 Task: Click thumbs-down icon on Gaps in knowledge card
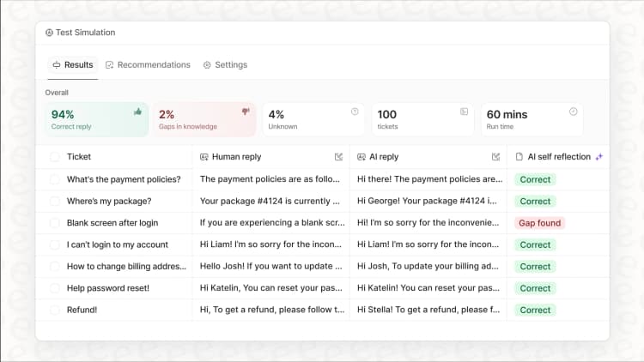246,112
